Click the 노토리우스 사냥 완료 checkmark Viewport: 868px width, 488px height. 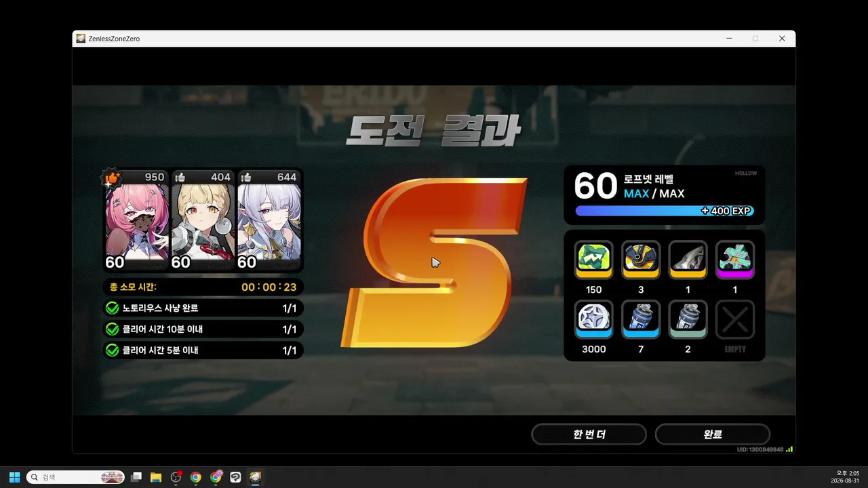[x=113, y=308]
